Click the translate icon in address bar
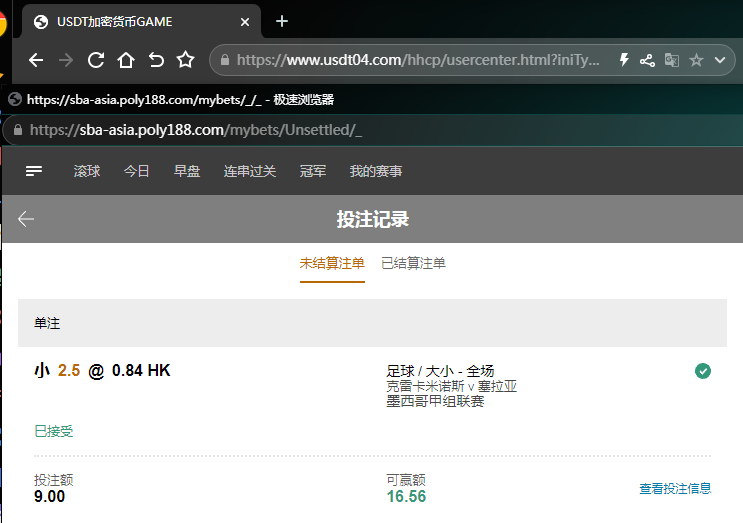This screenshot has width=743, height=523. [672, 60]
